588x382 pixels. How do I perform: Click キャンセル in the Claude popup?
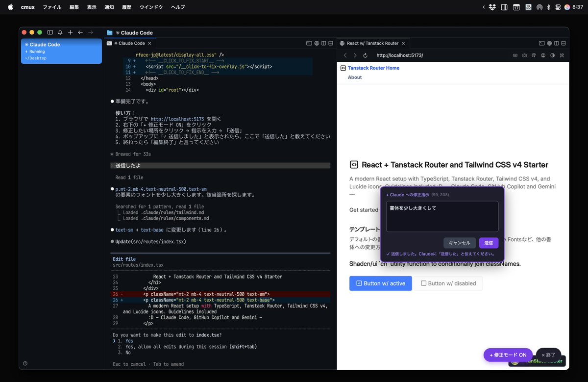coord(460,243)
